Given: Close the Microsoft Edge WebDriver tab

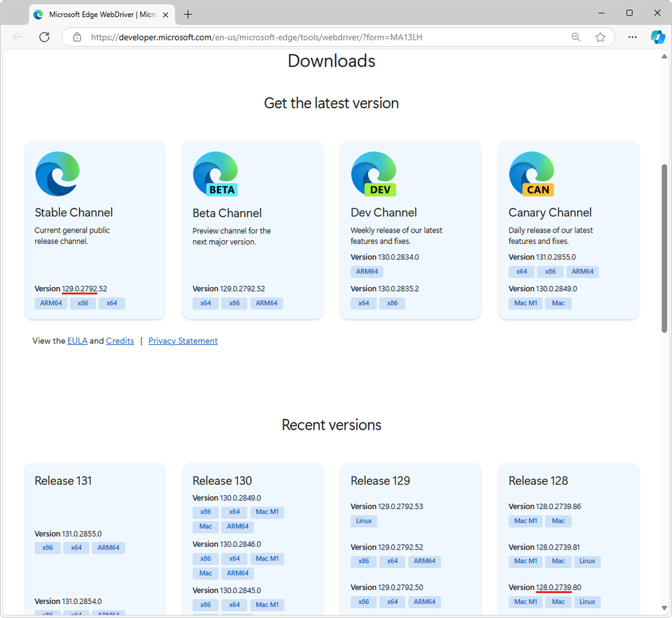Looking at the screenshot, I should click(x=165, y=15).
